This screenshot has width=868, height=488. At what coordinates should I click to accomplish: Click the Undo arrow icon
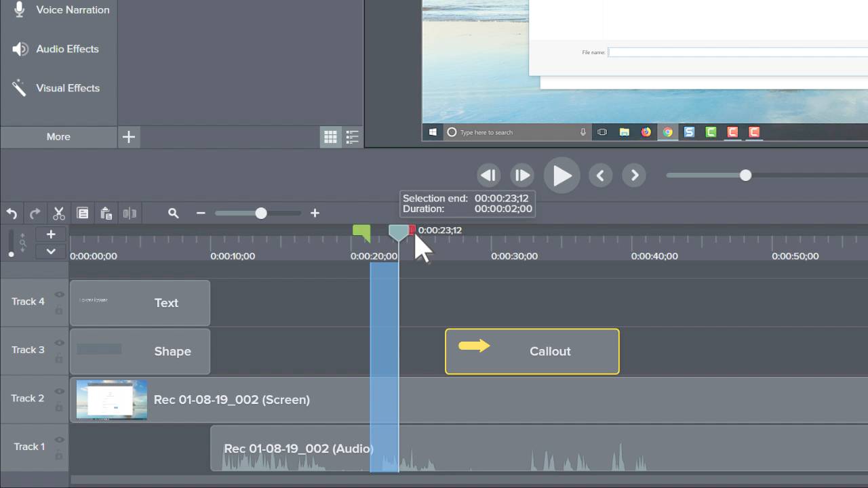(x=12, y=213)
